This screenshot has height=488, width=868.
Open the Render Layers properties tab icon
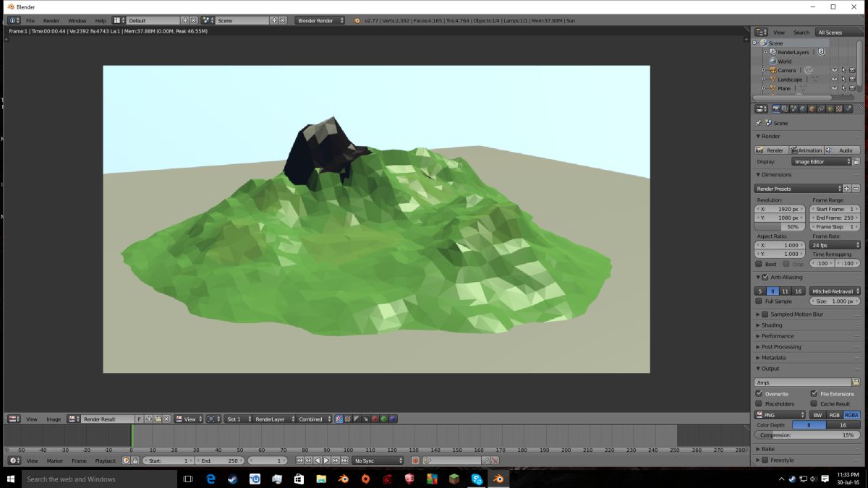click(x=785, y=109)
